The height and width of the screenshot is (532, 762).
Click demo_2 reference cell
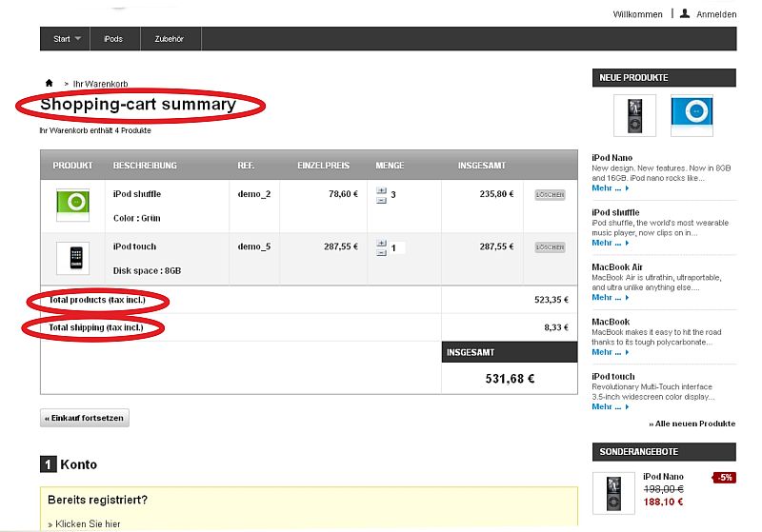[254, 194]
